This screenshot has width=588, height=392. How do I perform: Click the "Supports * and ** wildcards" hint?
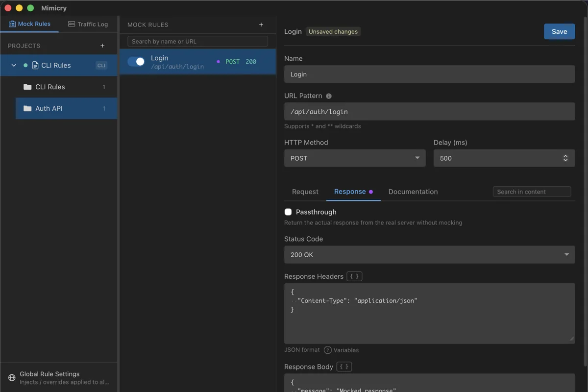pos(322,126)
